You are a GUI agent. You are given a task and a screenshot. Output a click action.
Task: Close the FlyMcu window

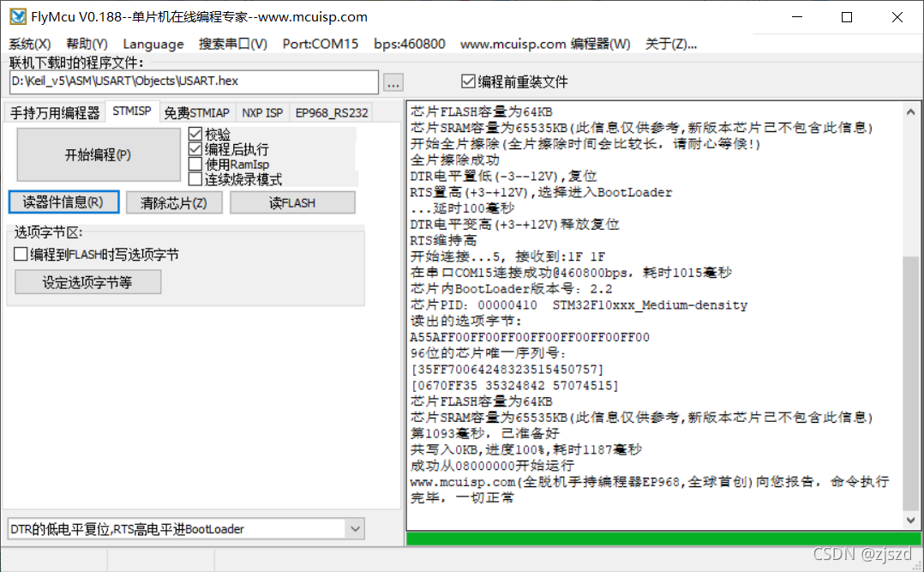point(897,17)
